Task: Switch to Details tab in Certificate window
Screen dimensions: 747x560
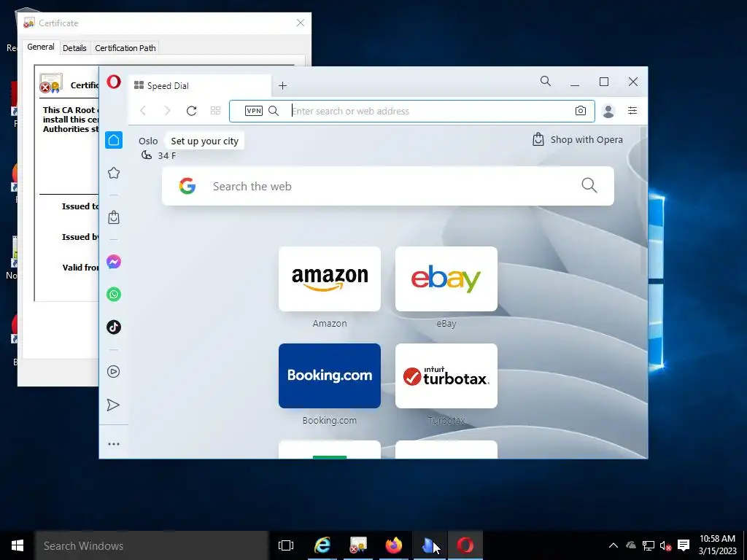Action: click(x=74, y=47)
